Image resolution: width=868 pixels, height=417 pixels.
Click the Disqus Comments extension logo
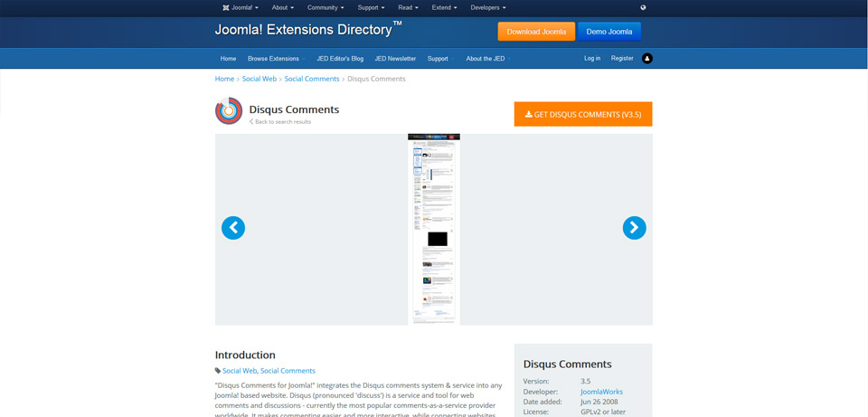tap(229, 110)
